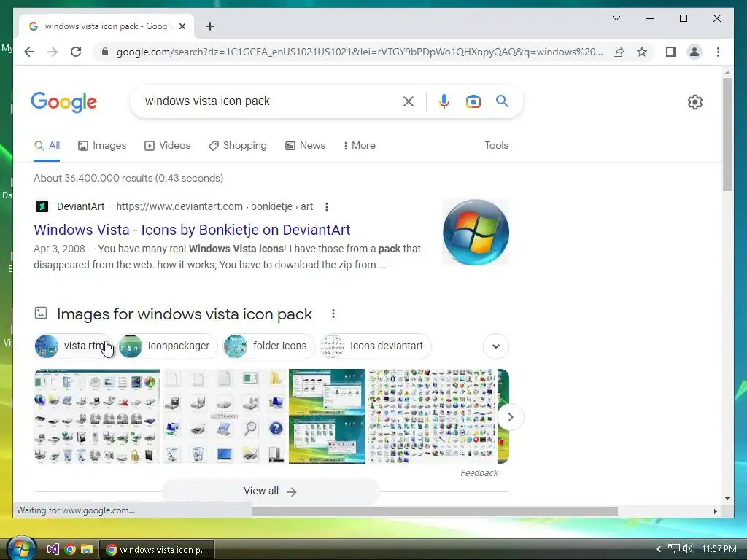
Task: Click the scroll down arrow of page
Action: click(x=727, y=499)
